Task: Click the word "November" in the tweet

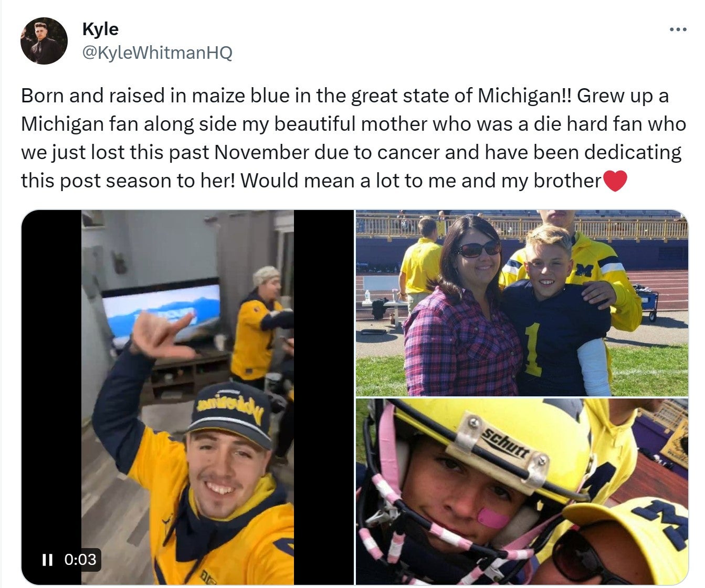Action: [261, 153]
